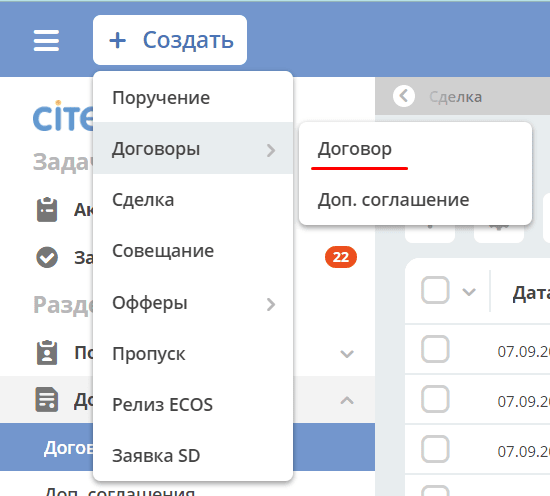The image size is (550, 496).
Task: Click the clipboard icon beside the active tasks item
Action: click(x=47, y=210)
